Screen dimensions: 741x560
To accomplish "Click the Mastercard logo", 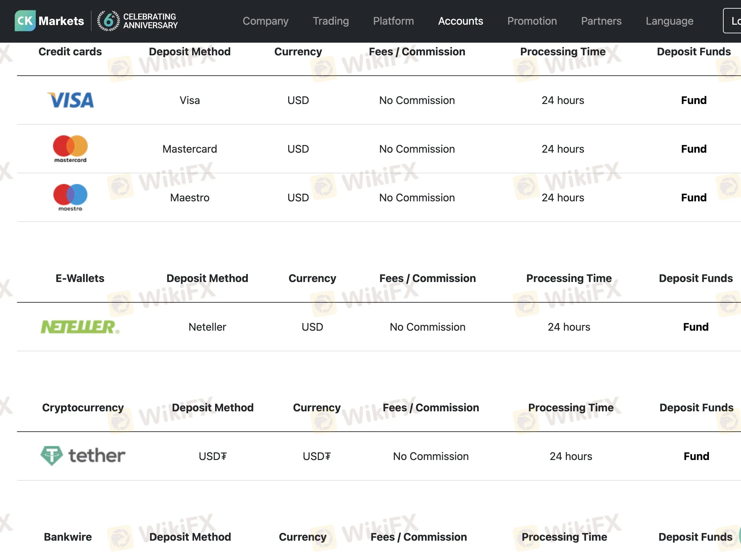I will [x=70, y=149].
